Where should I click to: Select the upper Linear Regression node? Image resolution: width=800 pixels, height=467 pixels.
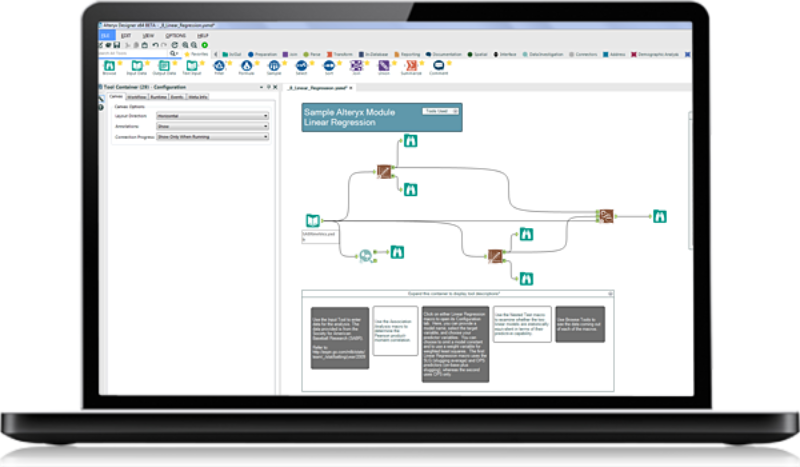point(384,171)
